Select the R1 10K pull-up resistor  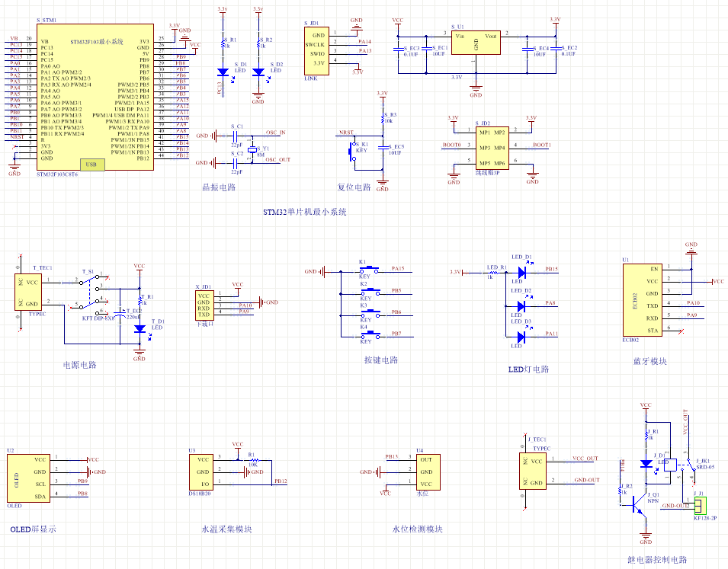click(x=254, y=460)
